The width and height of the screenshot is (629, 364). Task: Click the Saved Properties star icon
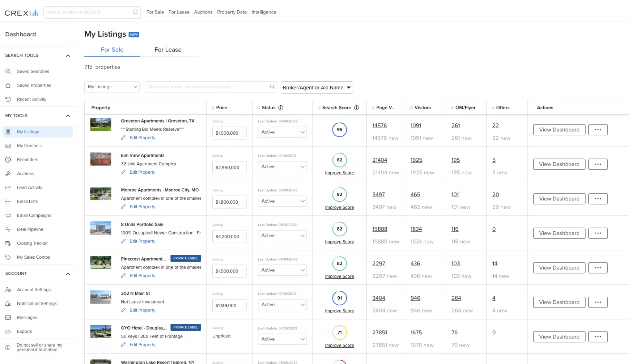point(8,85)
